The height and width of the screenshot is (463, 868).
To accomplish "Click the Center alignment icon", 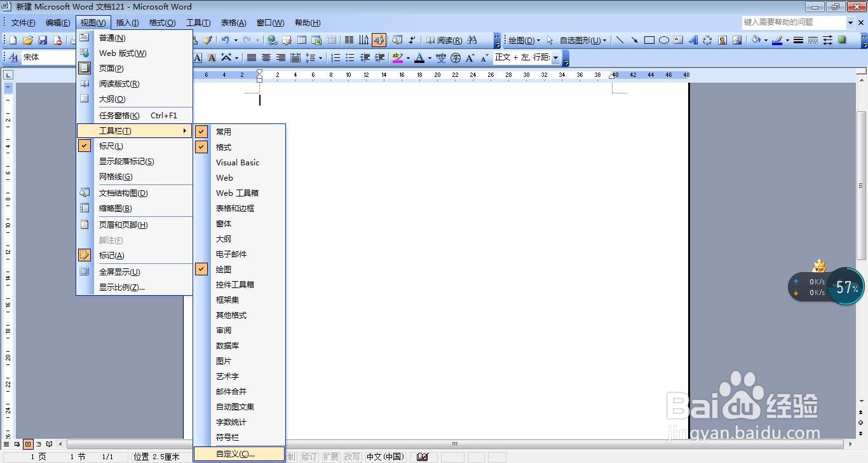I will 266,57.
